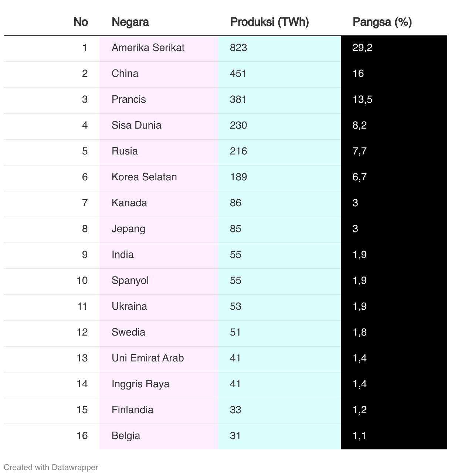Click the Inggris Raya country name
Viewport: 451px width, 476px height.
coord(140,384)
